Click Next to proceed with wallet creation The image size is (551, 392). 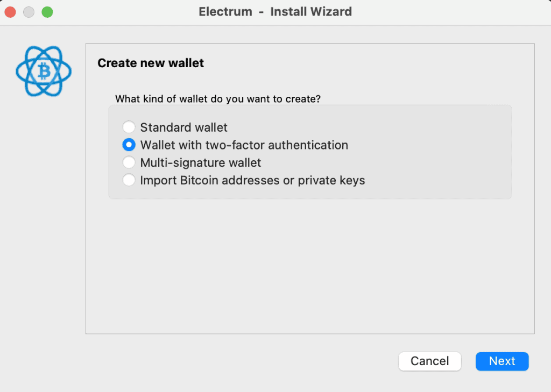[x=501, y=361]
